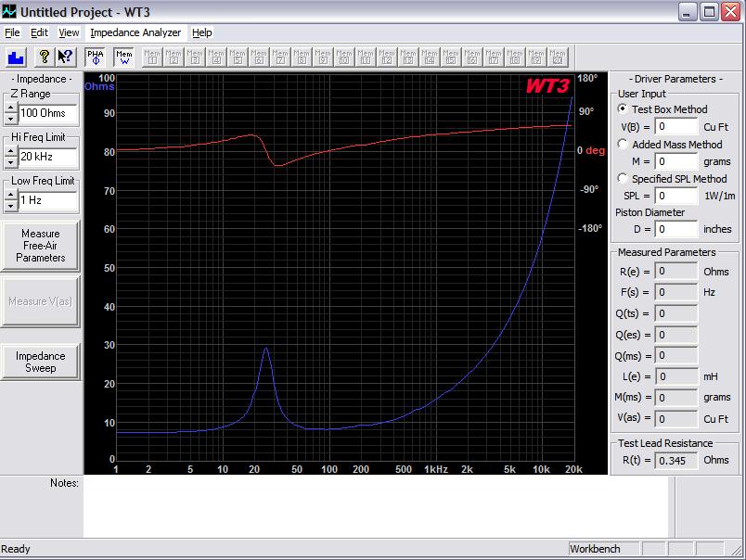Select the Mem 18 memory icon

point(515,57)
